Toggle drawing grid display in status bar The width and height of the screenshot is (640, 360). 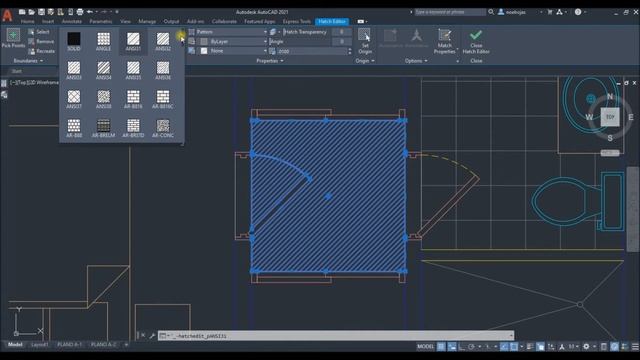[441, 347]
